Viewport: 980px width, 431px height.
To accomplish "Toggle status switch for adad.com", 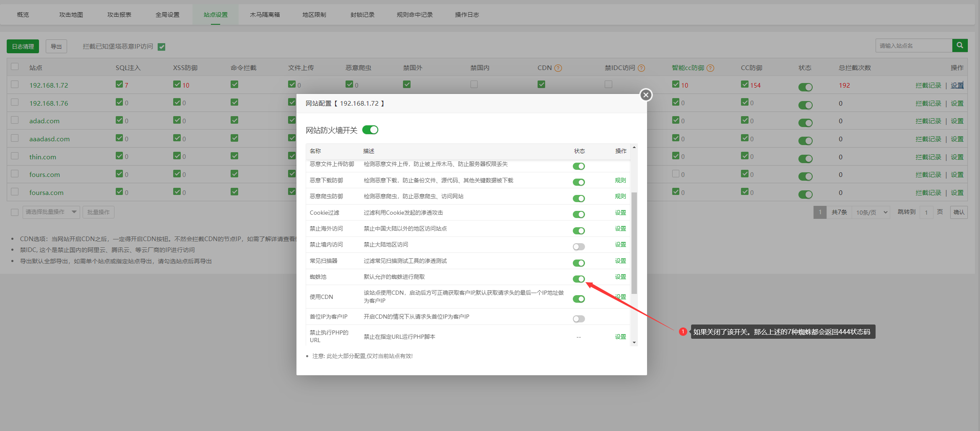I will [x=805, y=123].
